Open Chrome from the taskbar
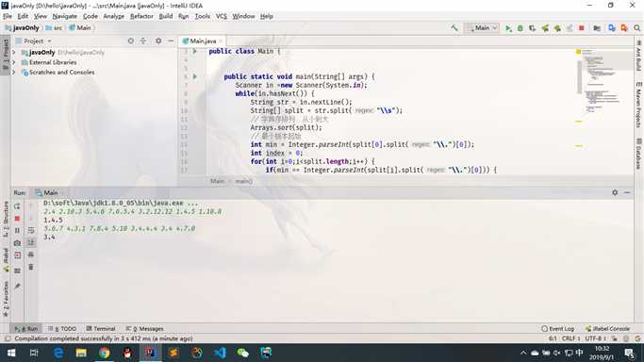The height and width of the screenshot is (362, 644). 104,353
